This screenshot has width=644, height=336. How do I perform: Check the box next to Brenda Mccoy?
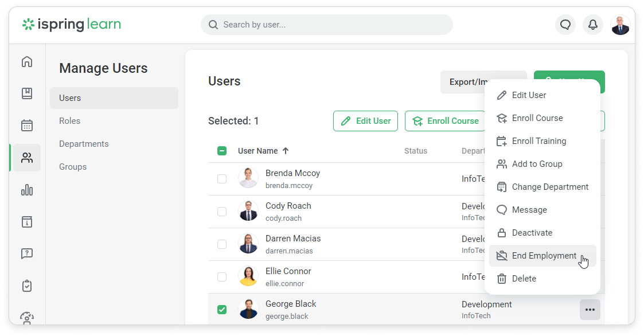[222, 179]
